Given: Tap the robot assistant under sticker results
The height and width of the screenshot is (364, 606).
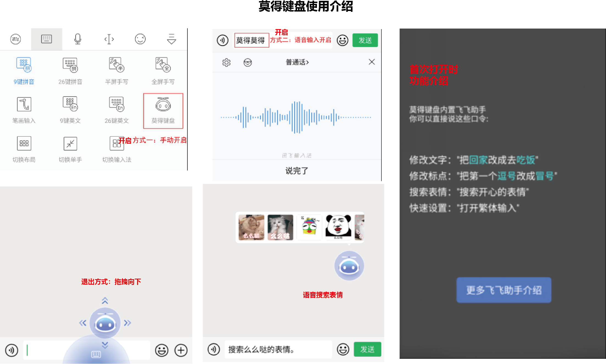Looking at the screenshot, I should pyautogui.click(x=349, y=266).
